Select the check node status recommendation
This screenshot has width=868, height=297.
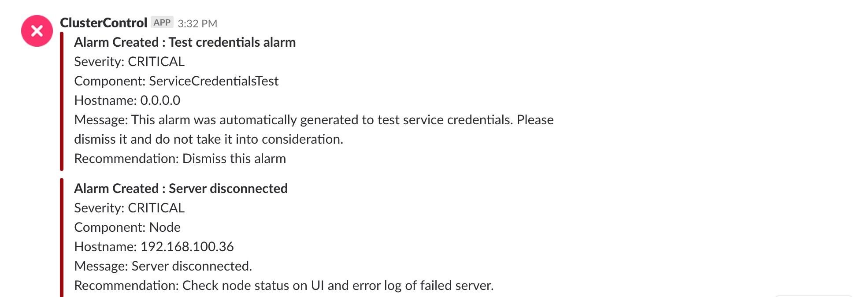[284, 286]
